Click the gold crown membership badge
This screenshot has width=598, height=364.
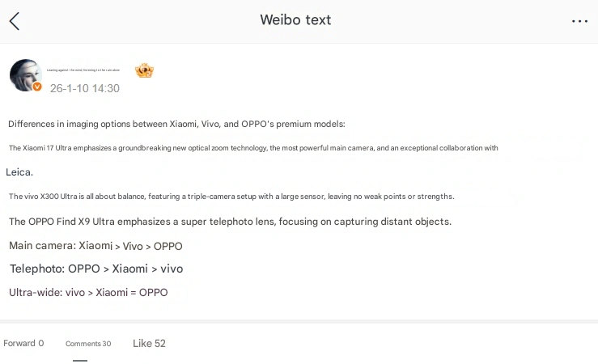pyautogui.click(x=145, y=70)
